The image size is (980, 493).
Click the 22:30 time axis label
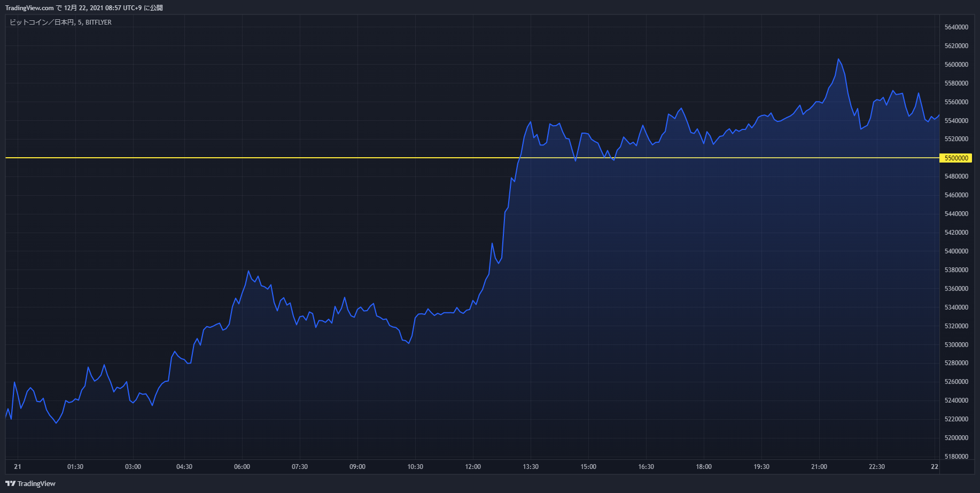pyautogui.click(x=877, y=467)
